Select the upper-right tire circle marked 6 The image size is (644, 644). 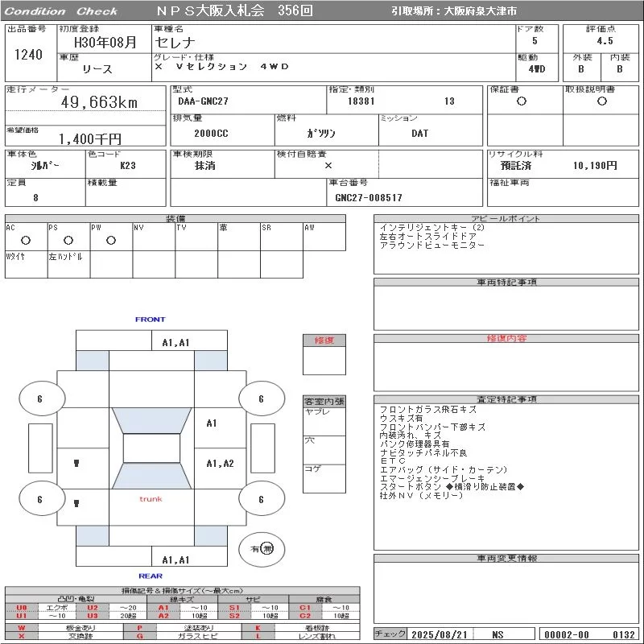click(261, 398)
